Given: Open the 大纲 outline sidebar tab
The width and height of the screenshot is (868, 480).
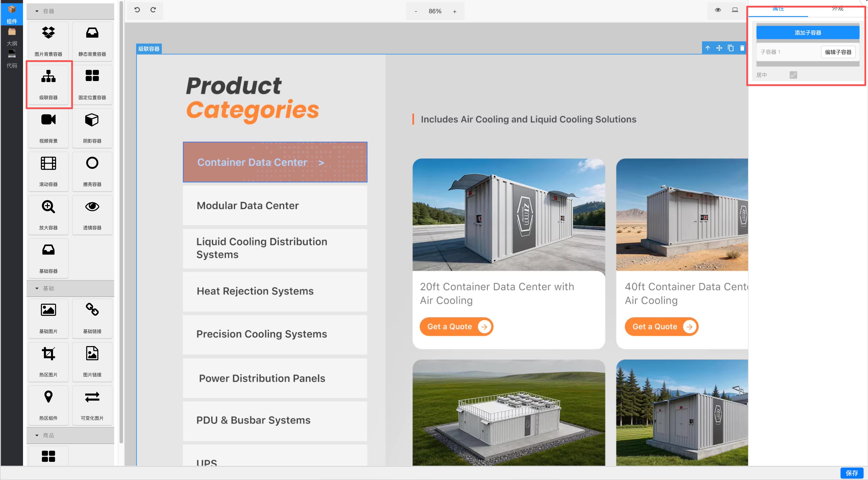Looking at the screenshot, I should coord(12,36).
